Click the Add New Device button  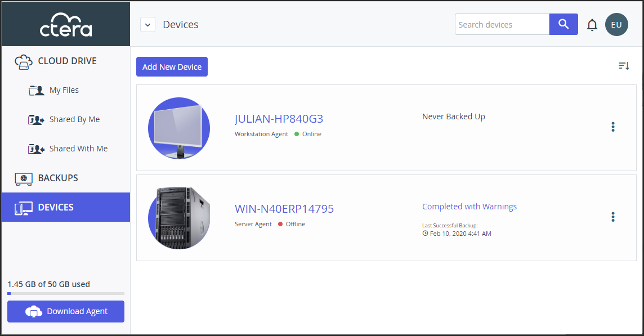coord(172,66)
